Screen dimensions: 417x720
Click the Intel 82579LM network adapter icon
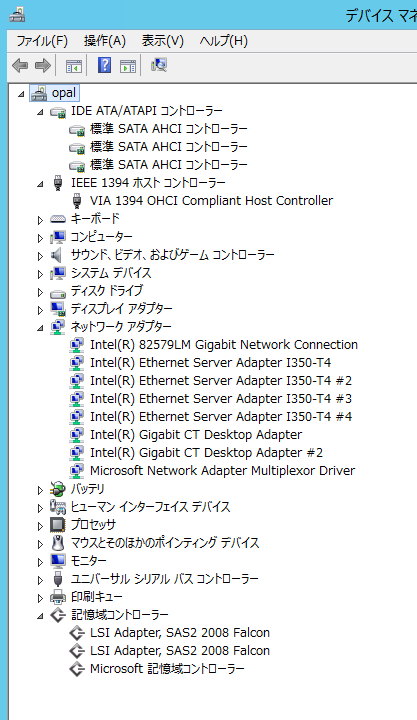click(x=77, y=344)
